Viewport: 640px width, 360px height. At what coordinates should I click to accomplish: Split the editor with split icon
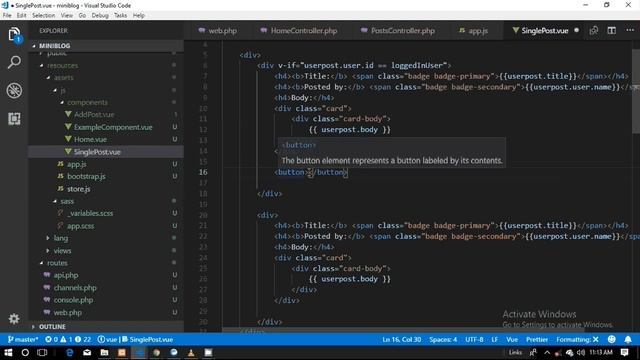pyautogui.click(x=611, y=31)
